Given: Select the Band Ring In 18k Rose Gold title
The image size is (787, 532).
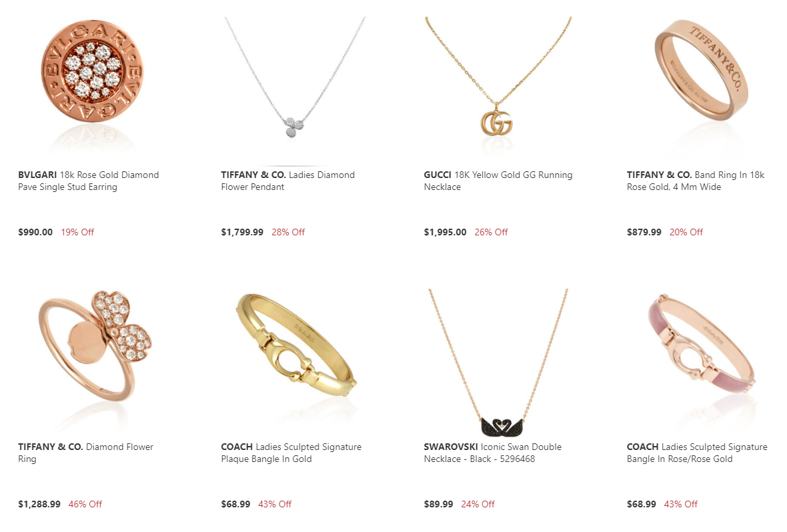Looking at the screenshot, I should pos(696,181).
